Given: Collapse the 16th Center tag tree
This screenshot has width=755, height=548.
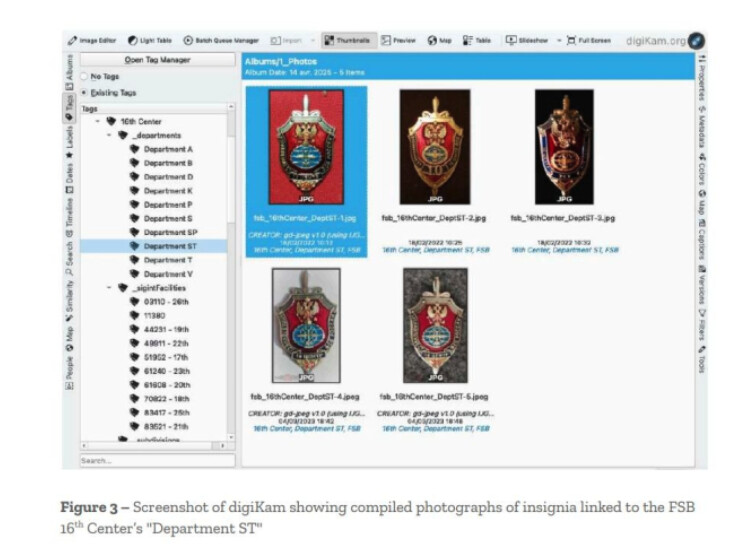Looking at the screenshot, I should [x=98, y=121].
